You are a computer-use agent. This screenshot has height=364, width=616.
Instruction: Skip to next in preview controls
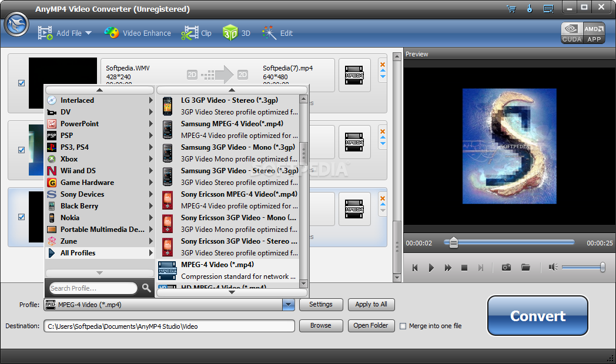tap(480, 268)
